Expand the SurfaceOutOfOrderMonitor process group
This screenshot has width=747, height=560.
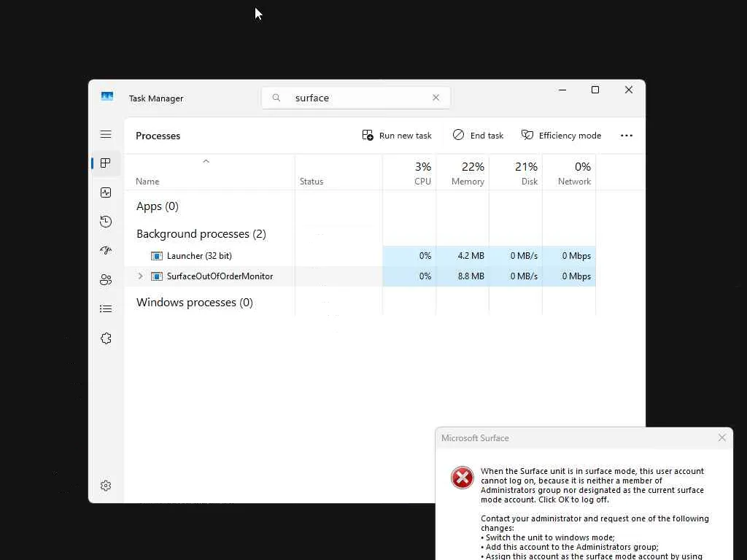(x=140, y=276)
